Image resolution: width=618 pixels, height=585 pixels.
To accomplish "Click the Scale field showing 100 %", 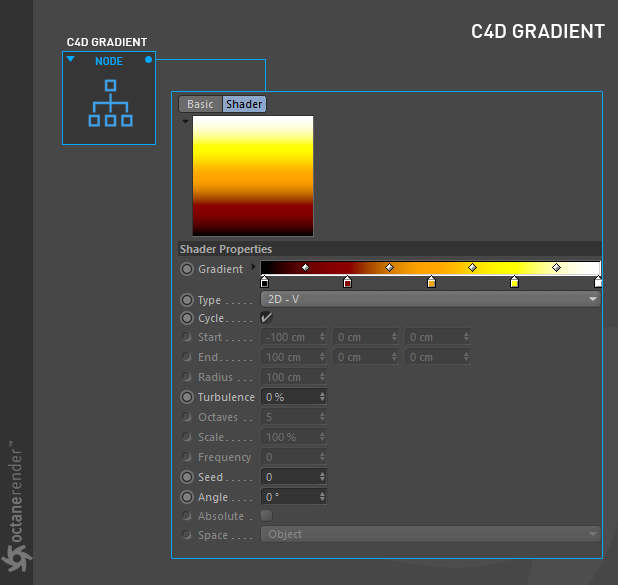I will pos(294,437).
